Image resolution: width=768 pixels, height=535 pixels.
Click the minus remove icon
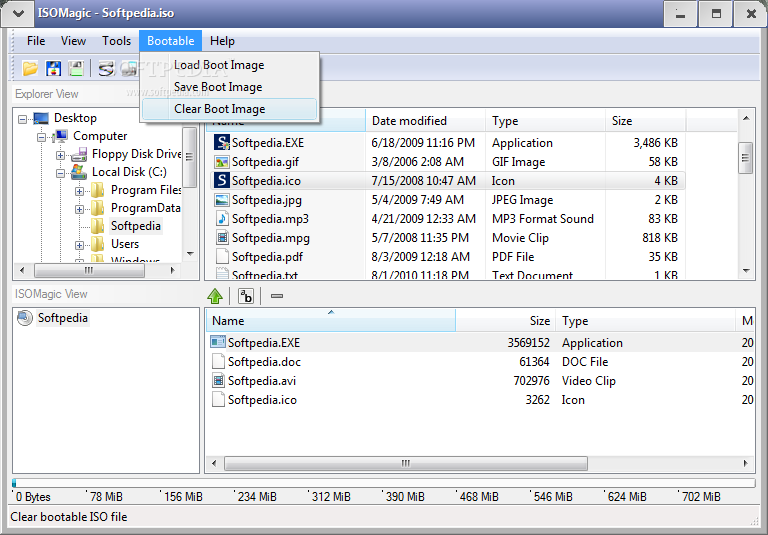click(277, 296)
